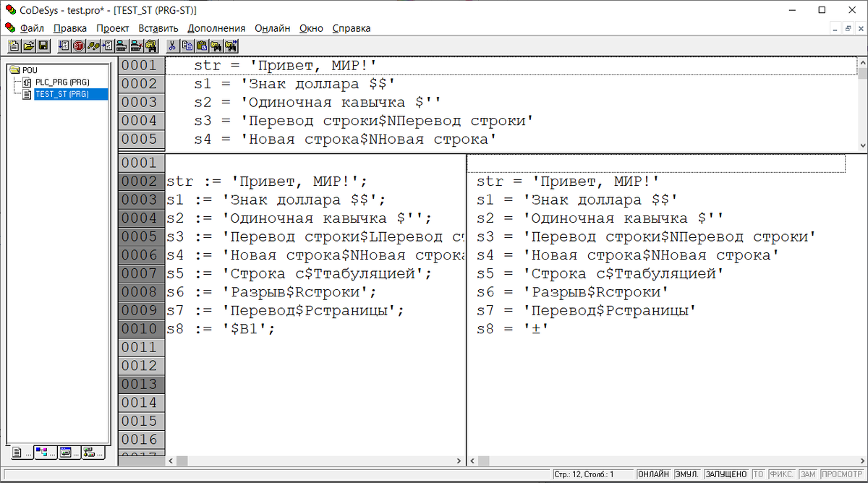Paste from clipboard toolbar icon
Image resolution: width=868 pixels, height=483 pixels.
[x=202, y=46]
